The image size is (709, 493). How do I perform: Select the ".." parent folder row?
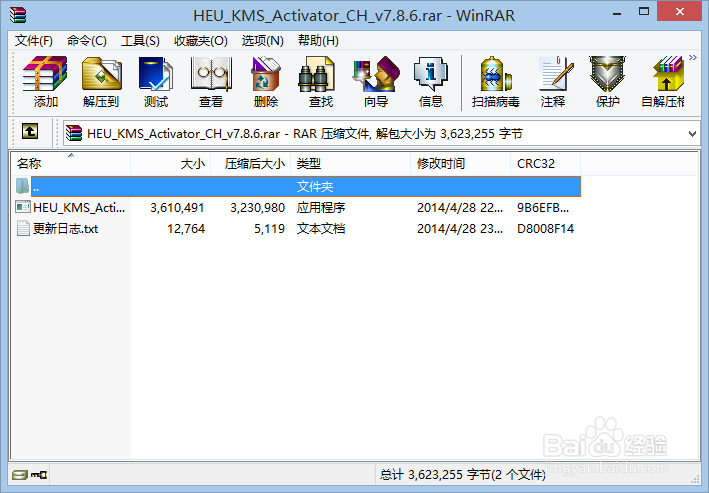click(x=296, y=186)
